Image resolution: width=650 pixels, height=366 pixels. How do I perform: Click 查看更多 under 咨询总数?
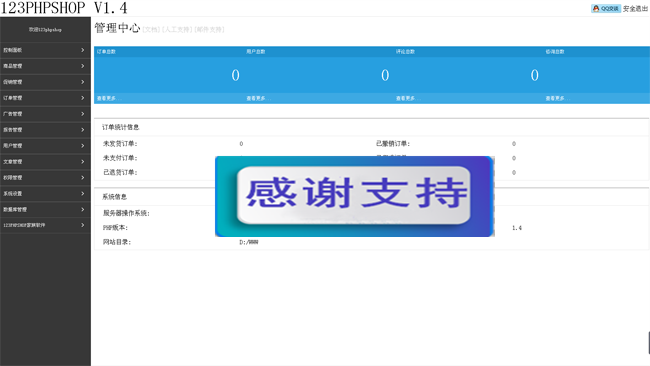[558, 98]
